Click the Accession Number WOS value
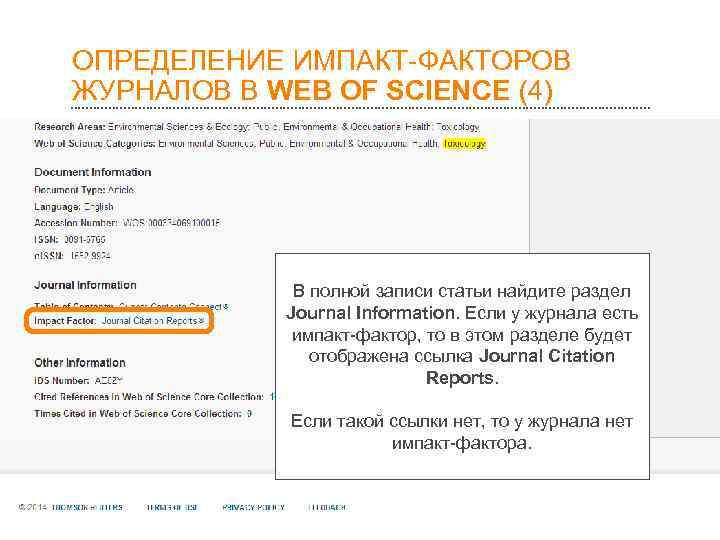Screen dimensions: 720x540 (x=171, y=223)
